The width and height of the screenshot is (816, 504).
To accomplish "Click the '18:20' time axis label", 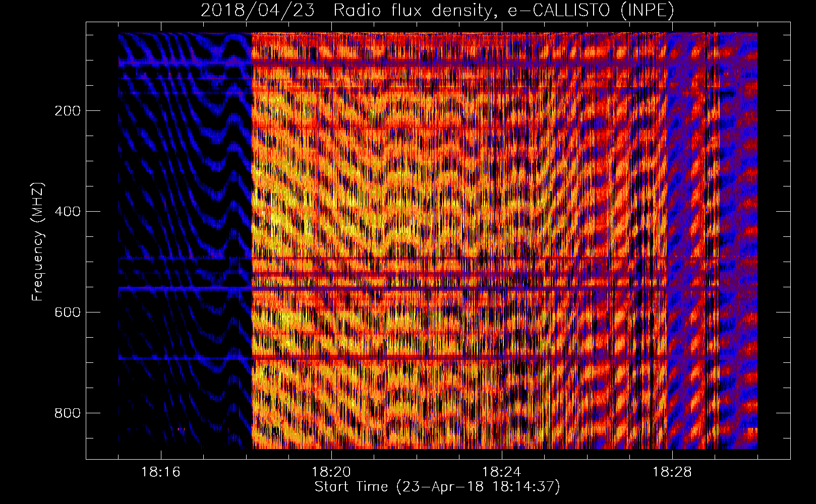I will pyautogui.click(x=331, y=472).
